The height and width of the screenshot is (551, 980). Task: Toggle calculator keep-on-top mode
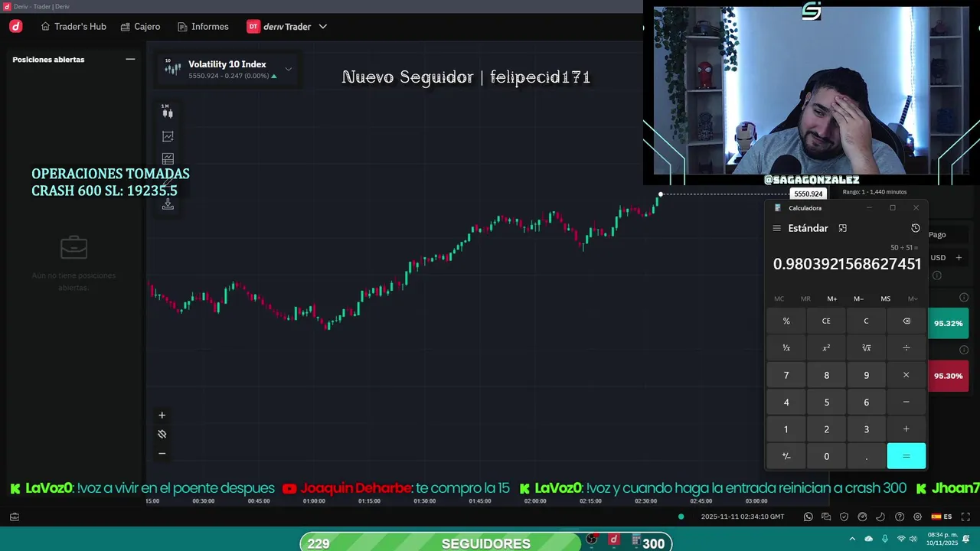[x=842, y=228]
